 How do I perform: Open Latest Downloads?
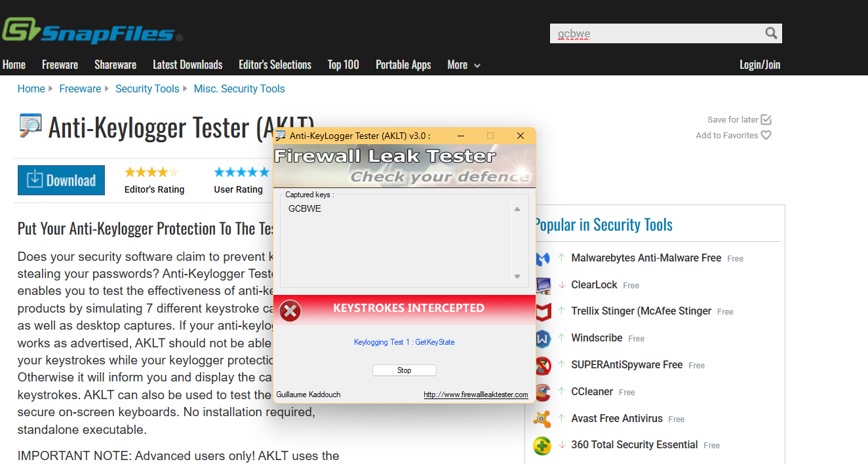coord(187,65)
